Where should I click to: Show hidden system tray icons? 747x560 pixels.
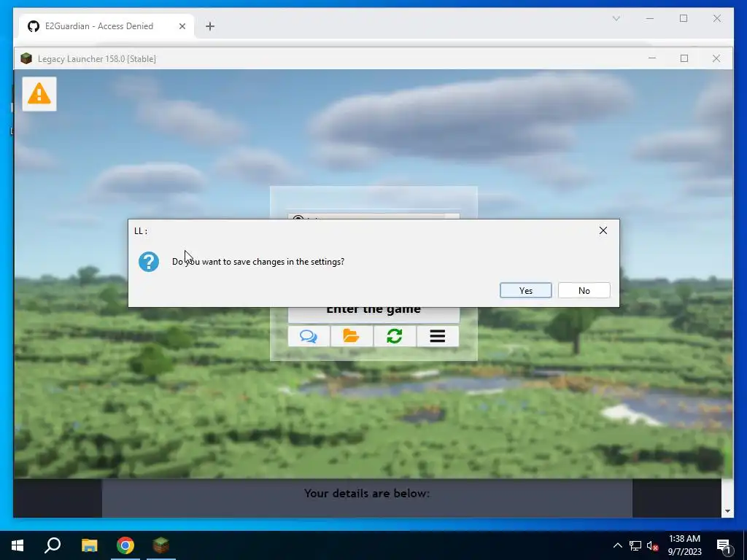click(617, 545)
